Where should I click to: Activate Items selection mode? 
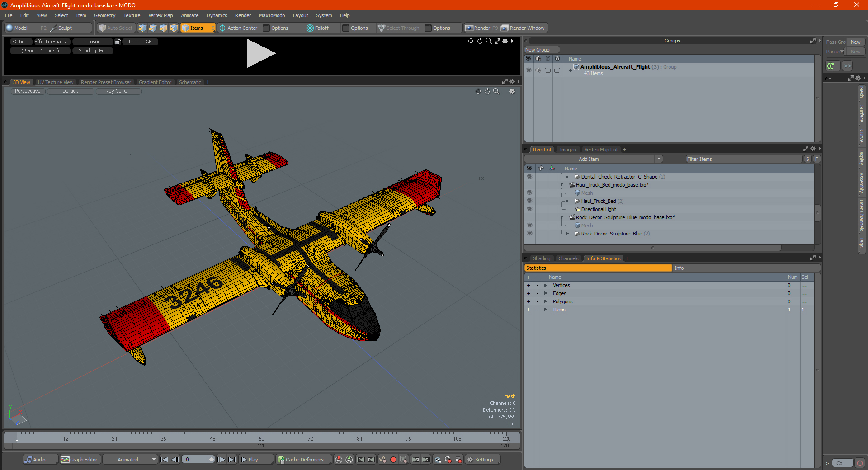click(198, 28)
